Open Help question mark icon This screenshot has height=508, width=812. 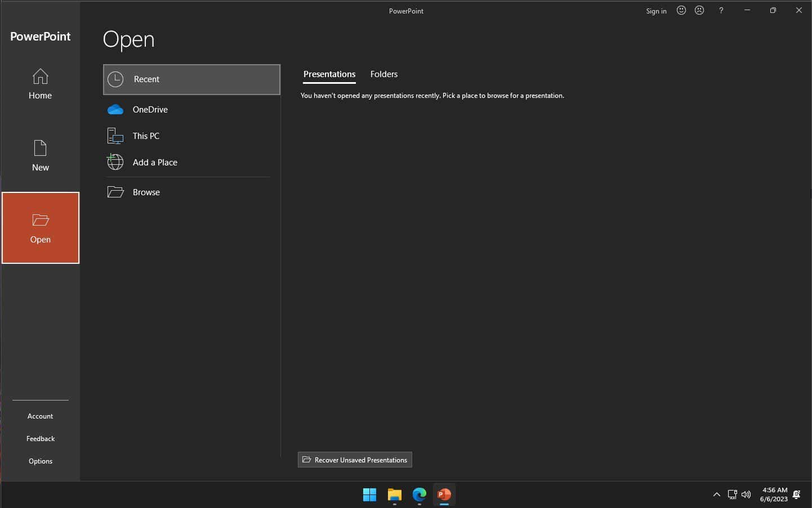tap(721, 10)
